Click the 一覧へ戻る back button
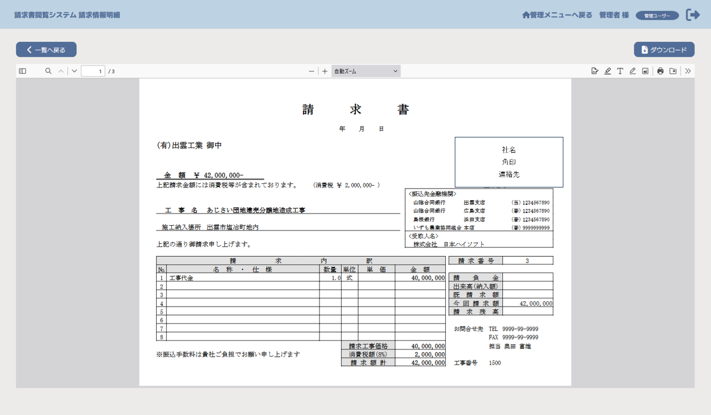This screenshot has width=711, height=415. pyautogui.click(x=46, y=49)
